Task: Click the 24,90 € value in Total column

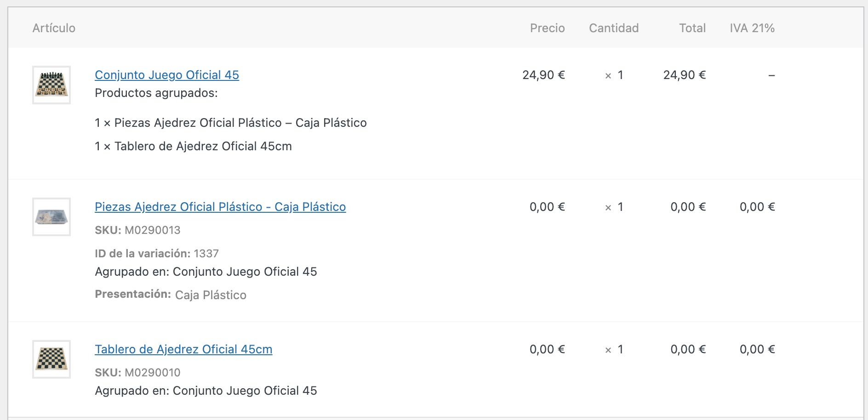Action: pos(684,75)
